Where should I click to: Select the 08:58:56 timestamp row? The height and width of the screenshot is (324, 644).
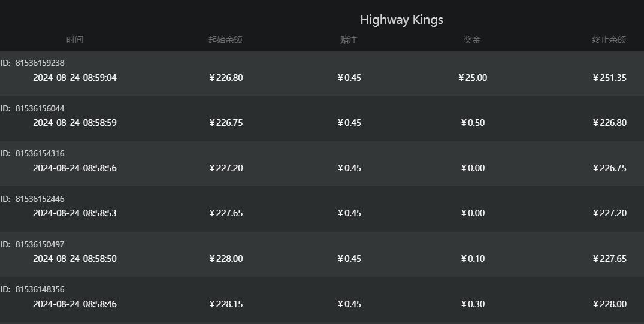(75, 168)
